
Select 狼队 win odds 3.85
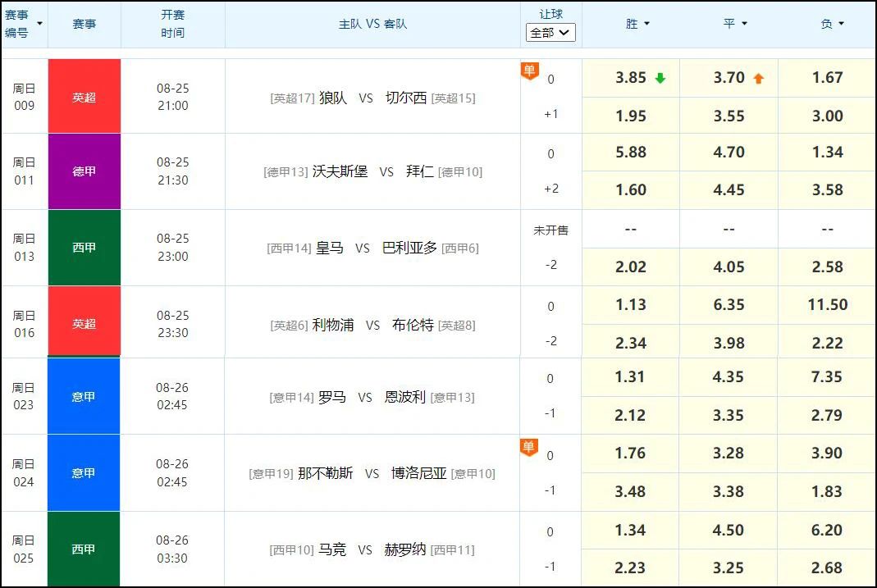(x=631, y=78)
